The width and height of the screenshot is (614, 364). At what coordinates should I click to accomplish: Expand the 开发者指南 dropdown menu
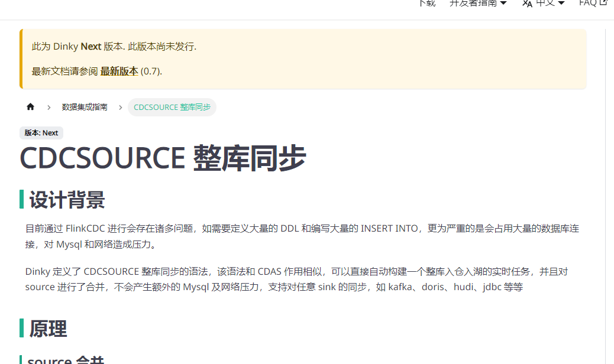[x=478, y=3]
